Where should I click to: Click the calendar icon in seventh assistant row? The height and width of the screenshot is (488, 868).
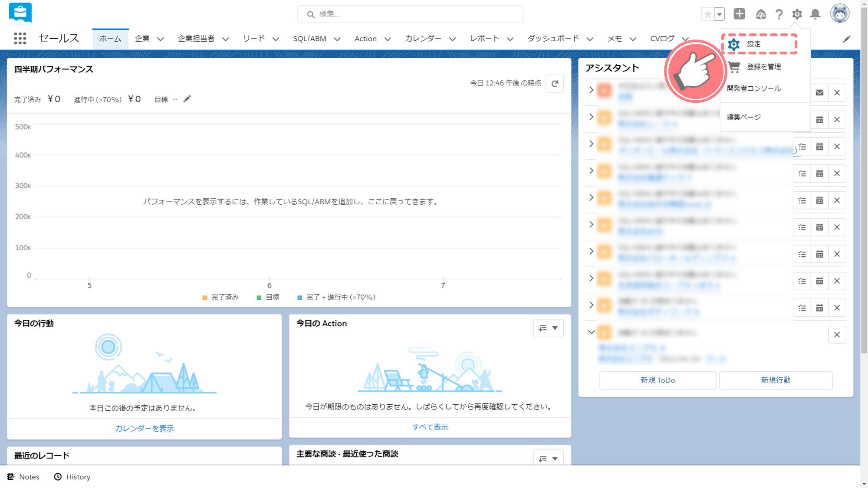(819, 254)
